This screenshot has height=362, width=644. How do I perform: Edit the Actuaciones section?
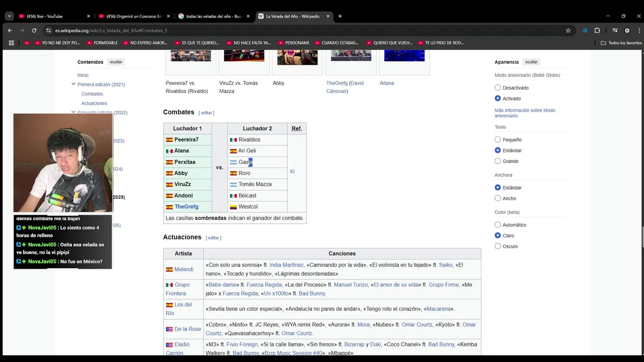coord(214,238)
